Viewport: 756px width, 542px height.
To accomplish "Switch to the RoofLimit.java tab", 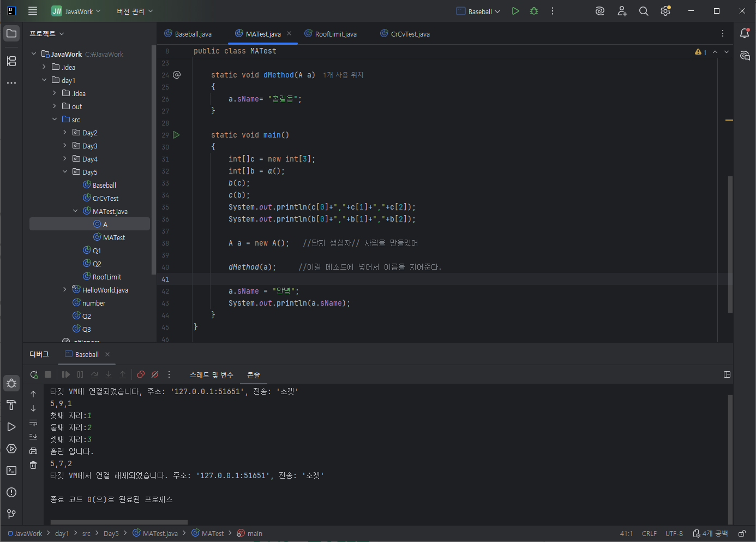I will click(331, 34).
